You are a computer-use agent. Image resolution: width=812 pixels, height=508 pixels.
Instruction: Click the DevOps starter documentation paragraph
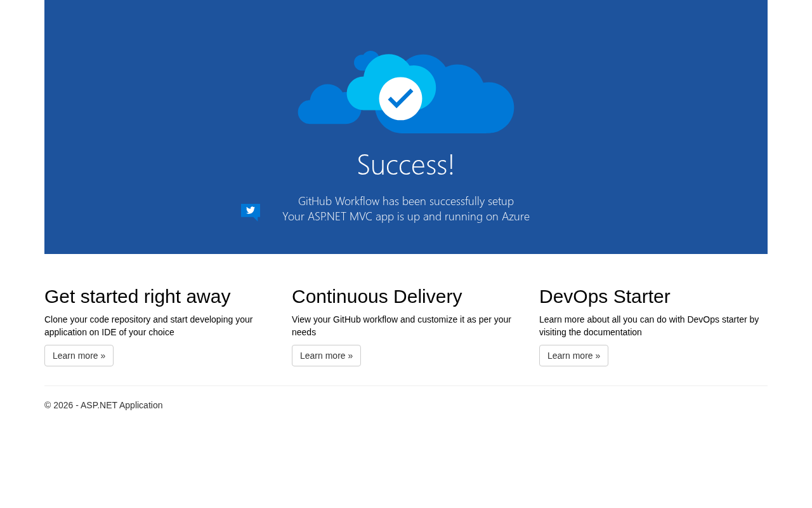(649, 326)
